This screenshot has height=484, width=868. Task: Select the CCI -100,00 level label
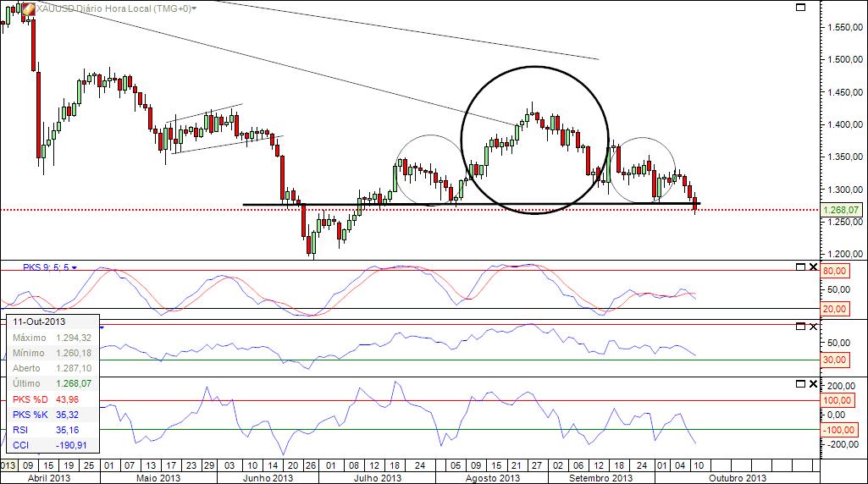(x=839, y=430)
